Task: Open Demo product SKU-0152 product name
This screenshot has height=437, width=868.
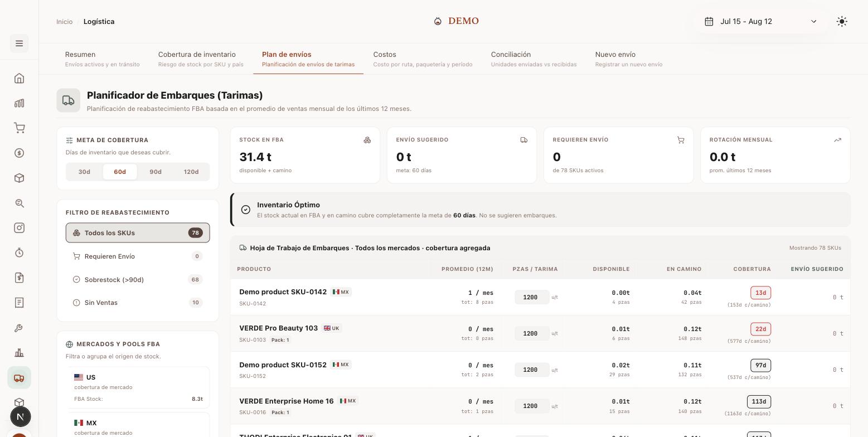Action: pyautogui.click(x=283, y=365)
